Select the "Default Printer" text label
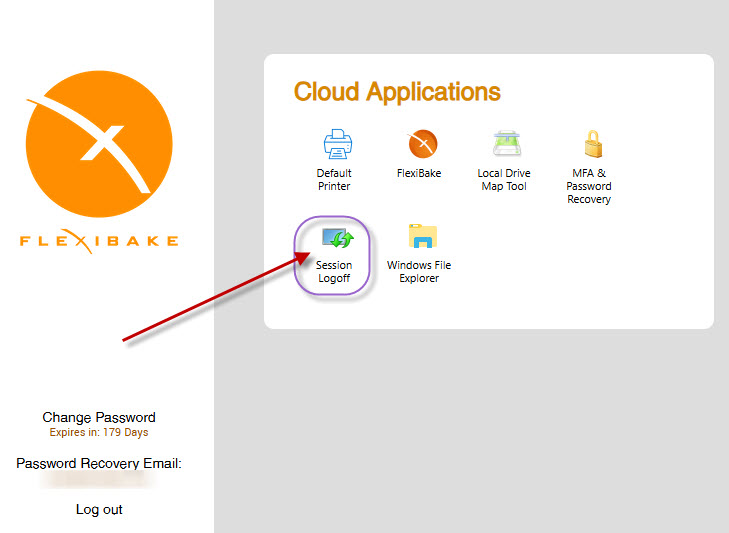729x533 pixels. 334,180
